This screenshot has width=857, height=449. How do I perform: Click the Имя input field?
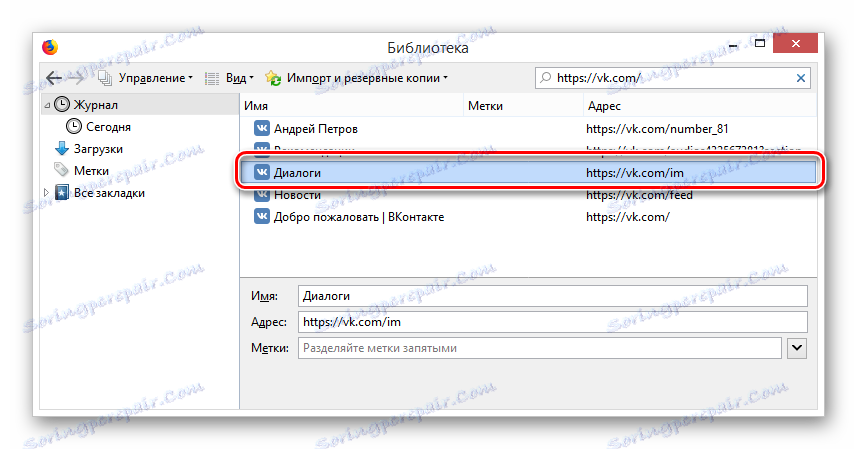(553, 296)
